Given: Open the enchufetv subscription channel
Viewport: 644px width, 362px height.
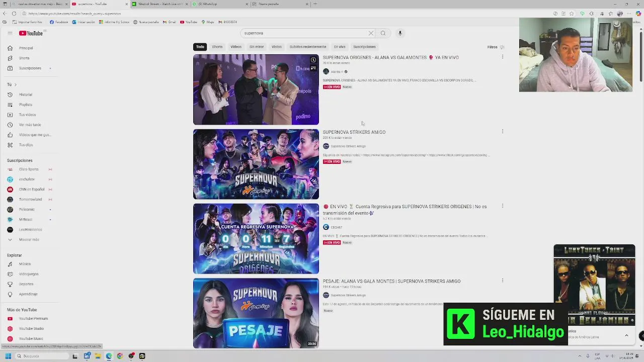Looking at the screenshot, I should 30,179.
